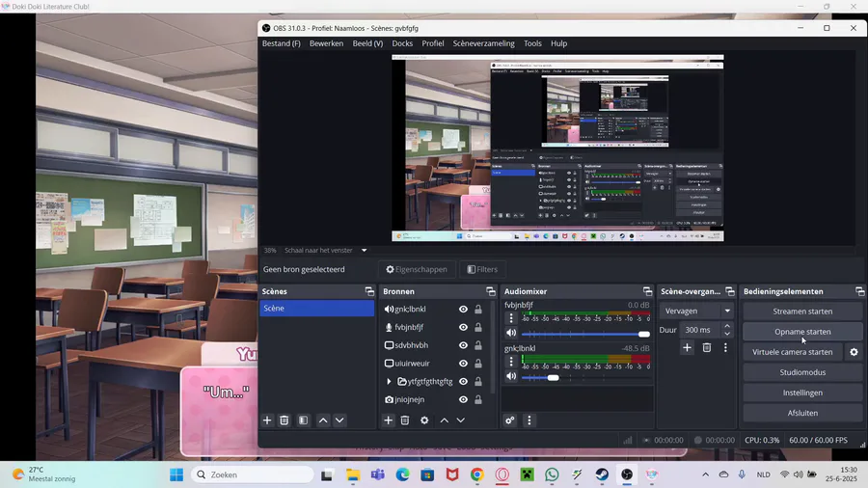Open Instellingen
The image size is (868, 488).
tap(802, 393)
